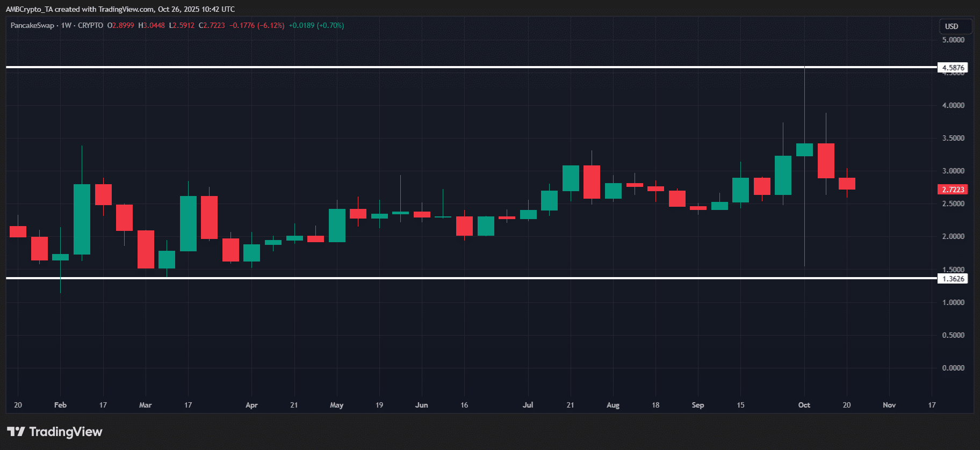Click the 0.0000 price scale label
980x450 pixels.
coord(953,368)
